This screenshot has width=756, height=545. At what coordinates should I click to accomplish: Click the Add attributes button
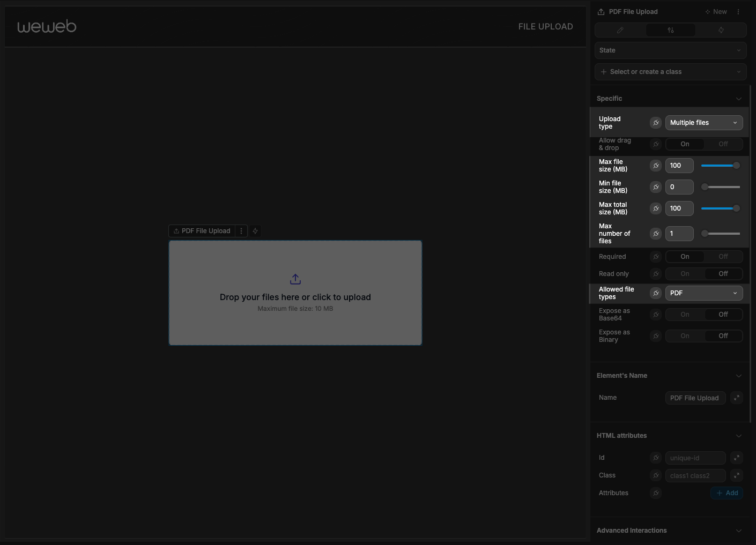click(727, 493)
